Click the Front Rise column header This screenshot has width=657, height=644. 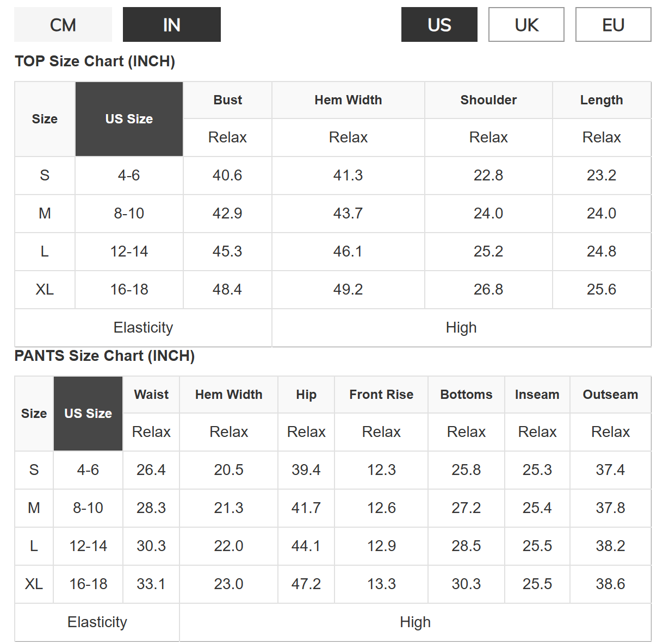[x=381, y=395]
